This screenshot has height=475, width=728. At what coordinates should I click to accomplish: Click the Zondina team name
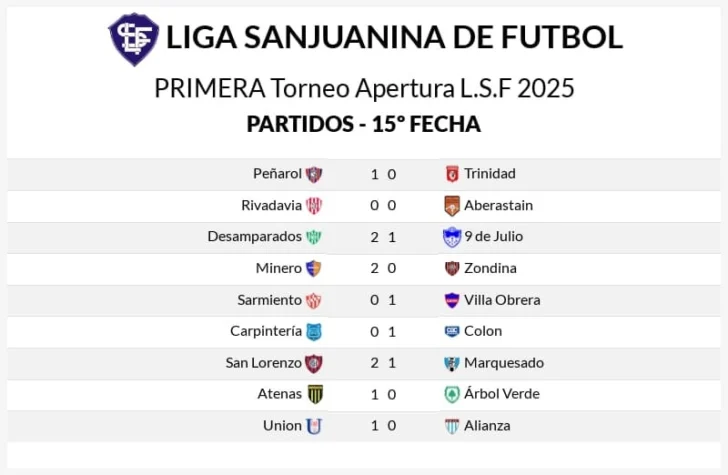click(x=490, y=268)
